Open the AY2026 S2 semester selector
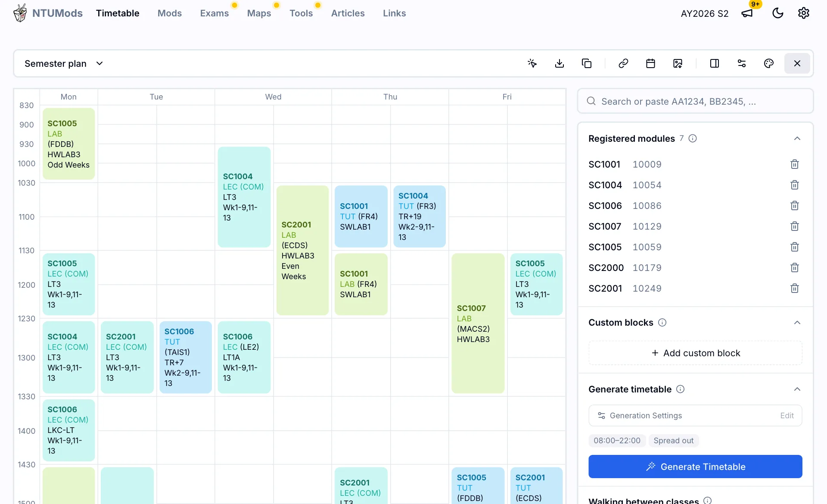Image resolution: width=827 pixels, height=504 pixels. pos(705,13)
